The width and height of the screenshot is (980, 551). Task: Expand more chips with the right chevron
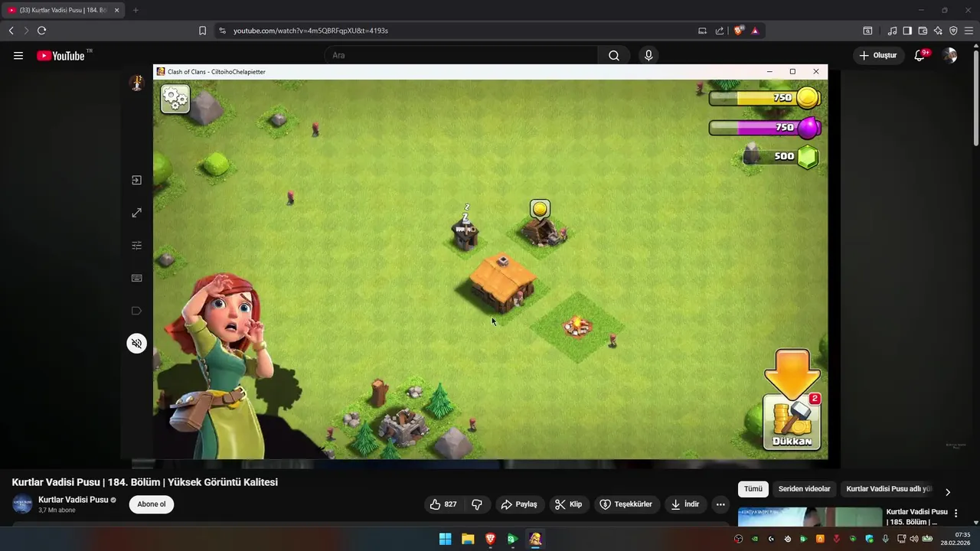coord(947,492)
